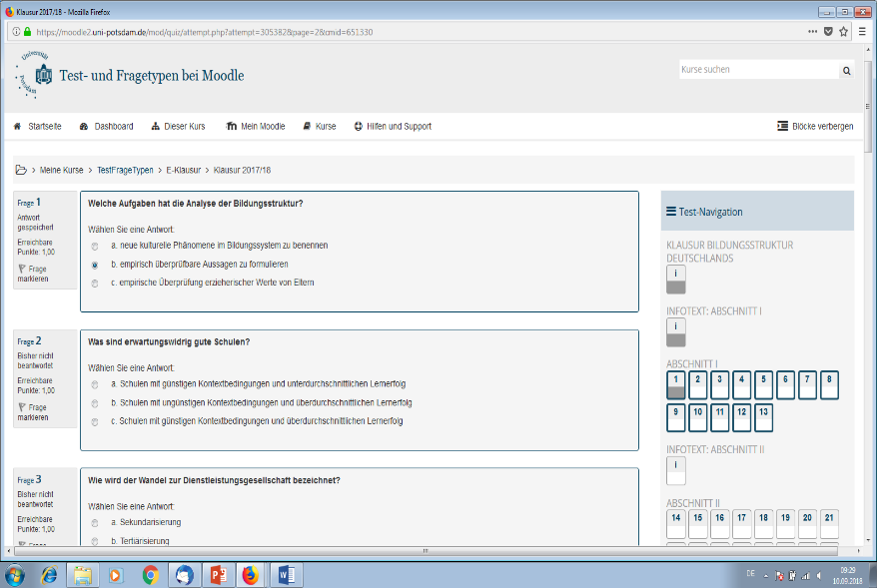Click the folder icon in the breadcrumb
Screen dimensions: 877x588
(21, 171)
